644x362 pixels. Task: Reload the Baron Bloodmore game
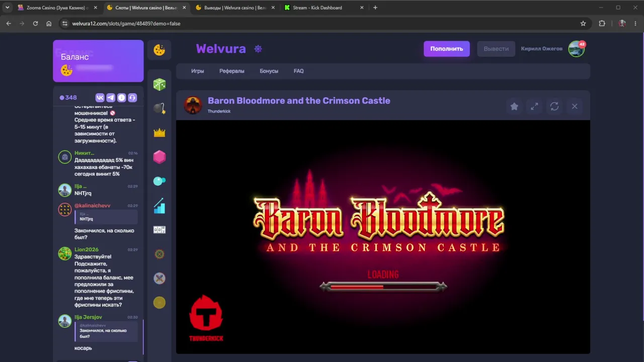[x=554, y=106]
